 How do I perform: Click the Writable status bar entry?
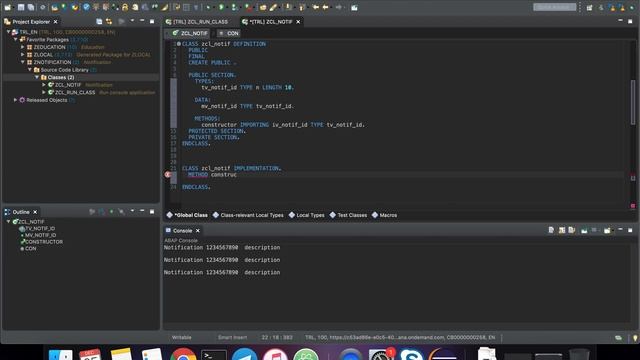click(x=182, y=338)
